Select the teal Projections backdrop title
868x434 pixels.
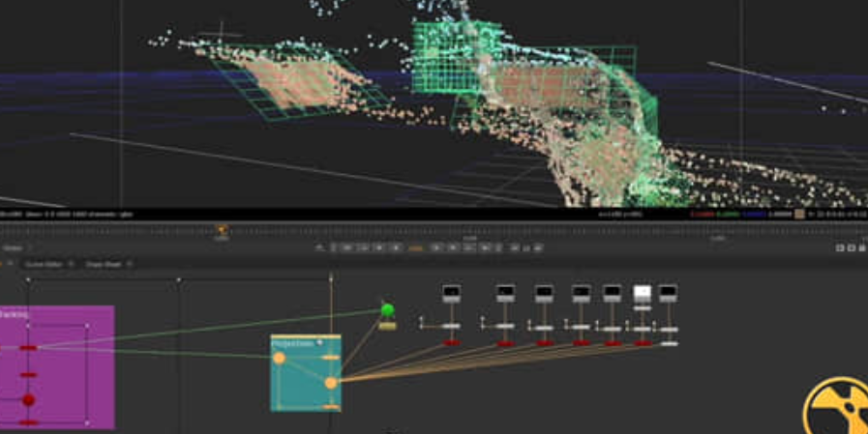click(293, 343)
